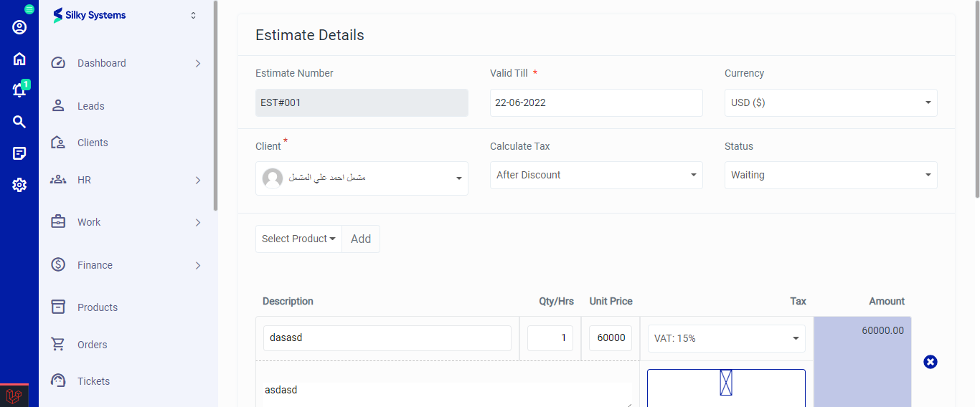Image resolution: width=980 pixels, height=407 pixels.
Task: Click the Silky Systems logo
Action: click(x=90, y=15)
